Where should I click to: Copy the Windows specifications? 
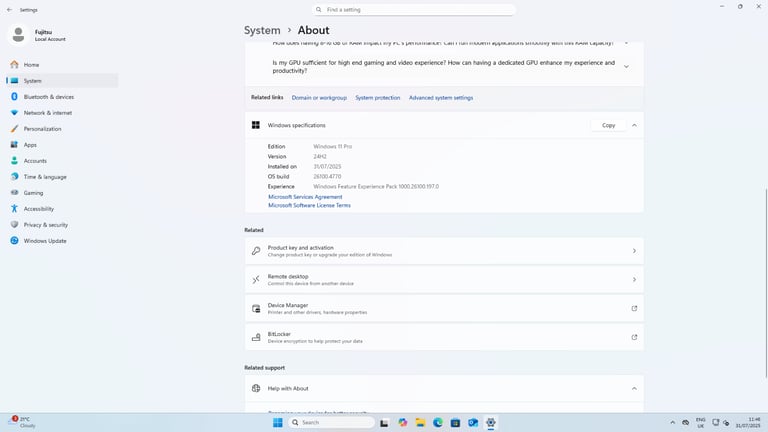tap(608, 125)
